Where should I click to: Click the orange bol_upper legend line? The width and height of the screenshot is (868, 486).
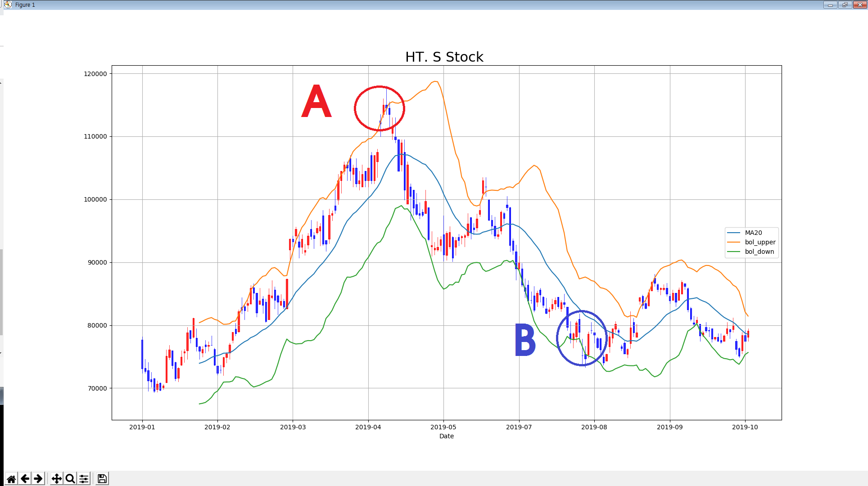pos(733,242)
